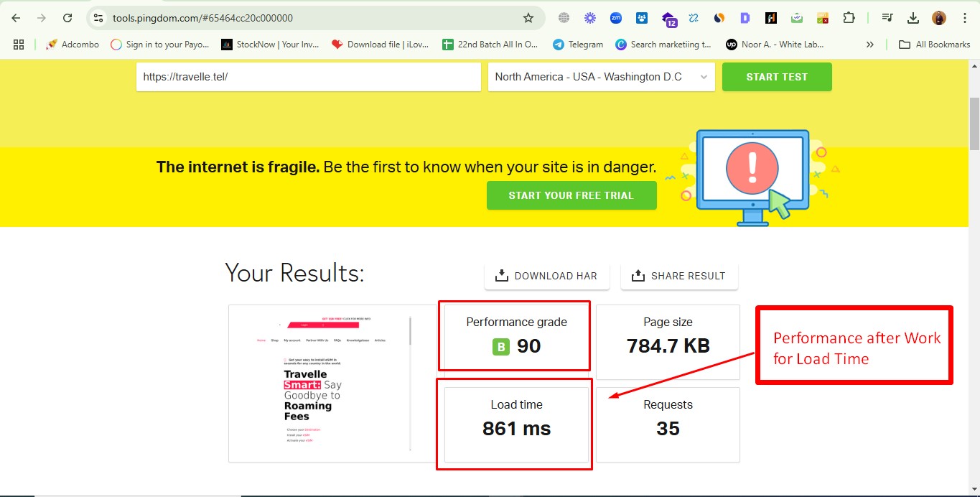The height and width of the screenshot is (497, 980).
Task: Open the Chrome downloads icon
Action: (913, 18)
